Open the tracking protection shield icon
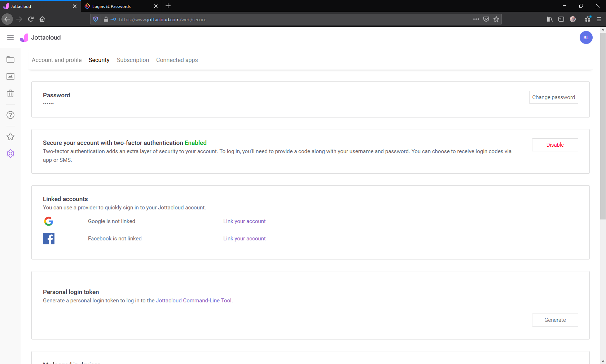The height and width of the screenshot is (364, 606). [96, 19]
